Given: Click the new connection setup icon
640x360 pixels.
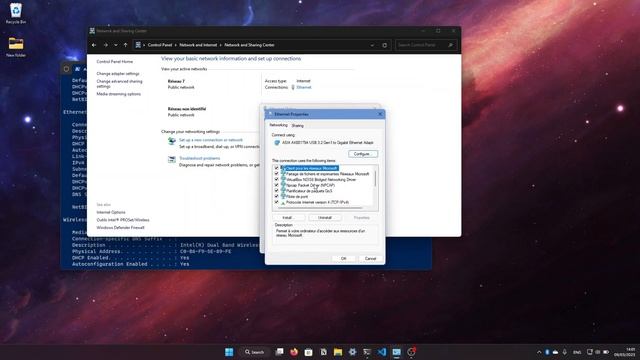Looking at the screenshot, I should coord(172,141).
